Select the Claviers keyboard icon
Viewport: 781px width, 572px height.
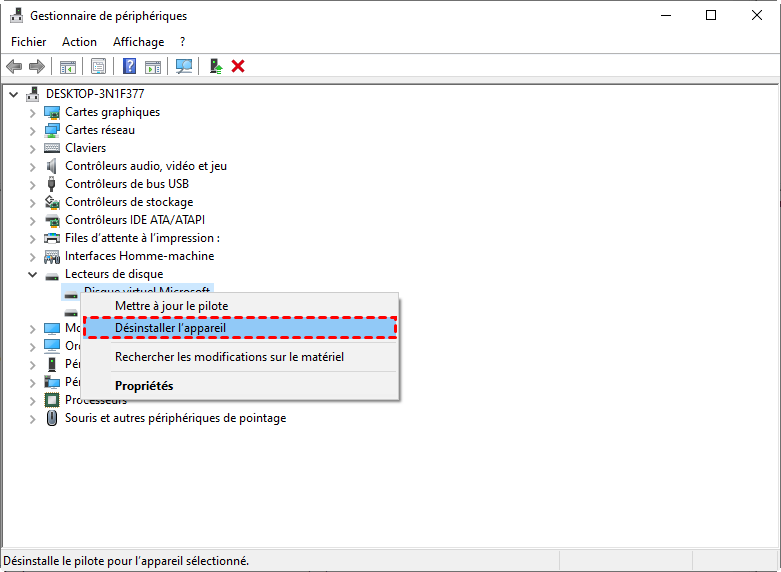click(x=52, y=148)
